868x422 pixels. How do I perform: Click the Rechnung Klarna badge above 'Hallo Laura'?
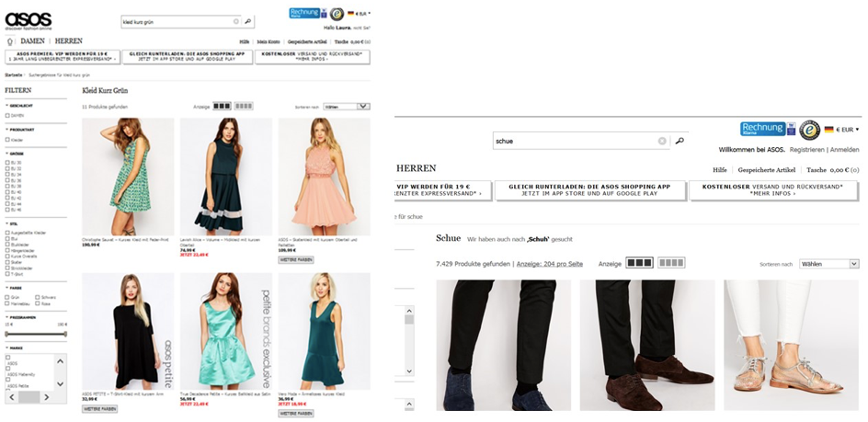(x=305, y=13)
